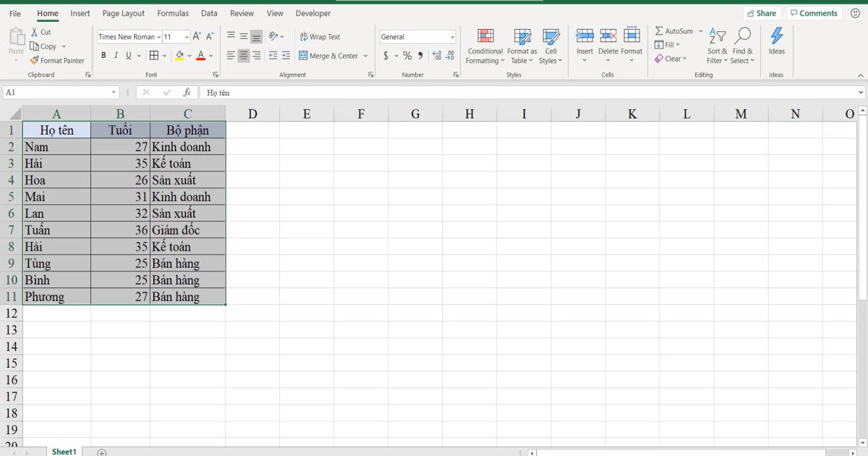Change font color using the red swatch
868x456 pixels.
(201, 55)
